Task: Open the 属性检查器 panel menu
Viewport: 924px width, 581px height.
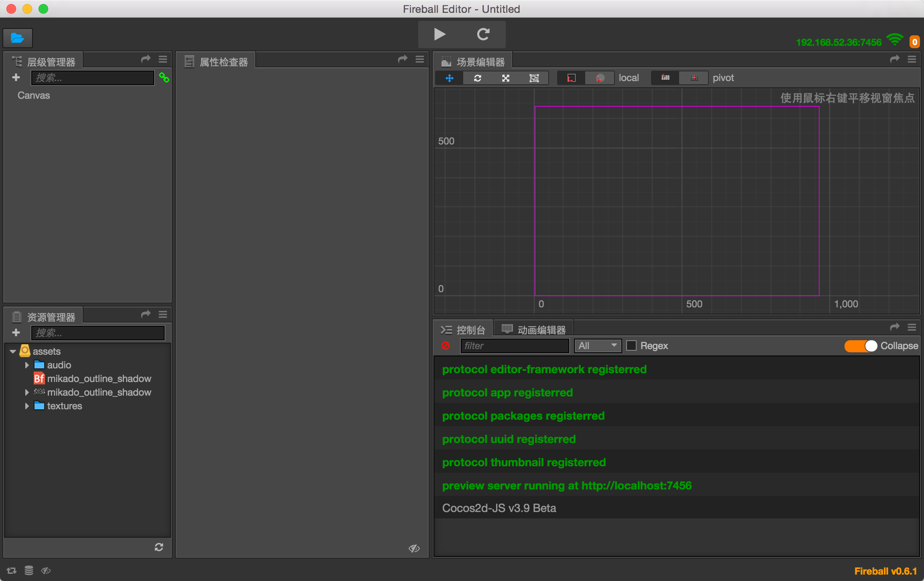Action: (419, 59)
